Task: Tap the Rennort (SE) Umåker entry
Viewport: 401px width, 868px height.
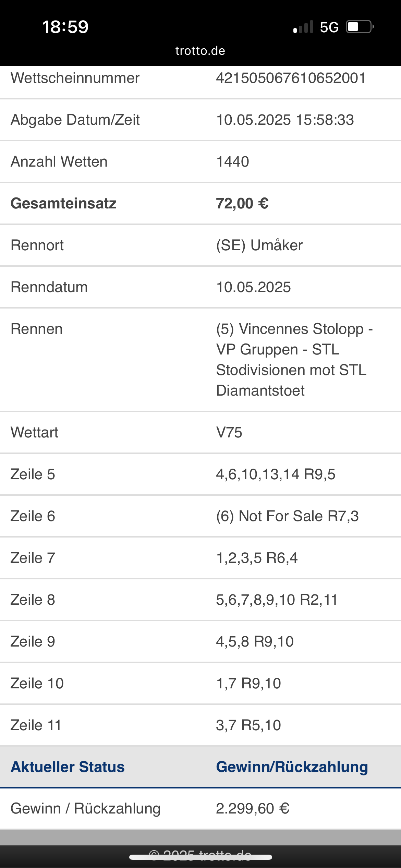Action: coord(259,245)
